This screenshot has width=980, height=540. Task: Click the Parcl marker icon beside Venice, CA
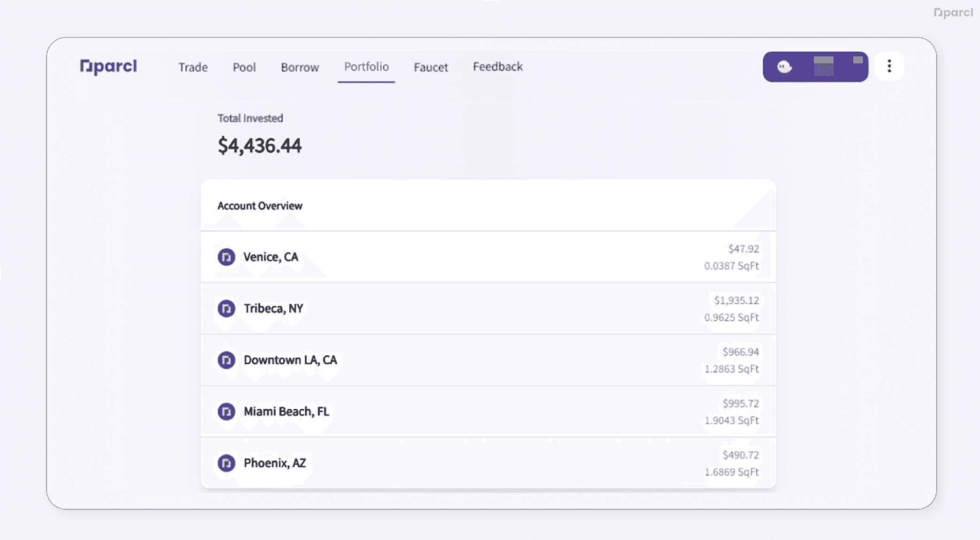pos(227,257)
